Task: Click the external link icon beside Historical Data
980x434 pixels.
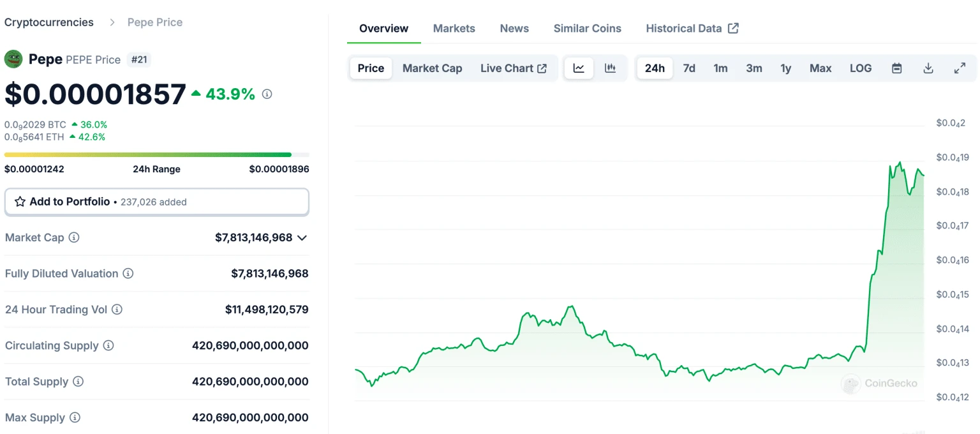Action: click(x=734, y=28)
